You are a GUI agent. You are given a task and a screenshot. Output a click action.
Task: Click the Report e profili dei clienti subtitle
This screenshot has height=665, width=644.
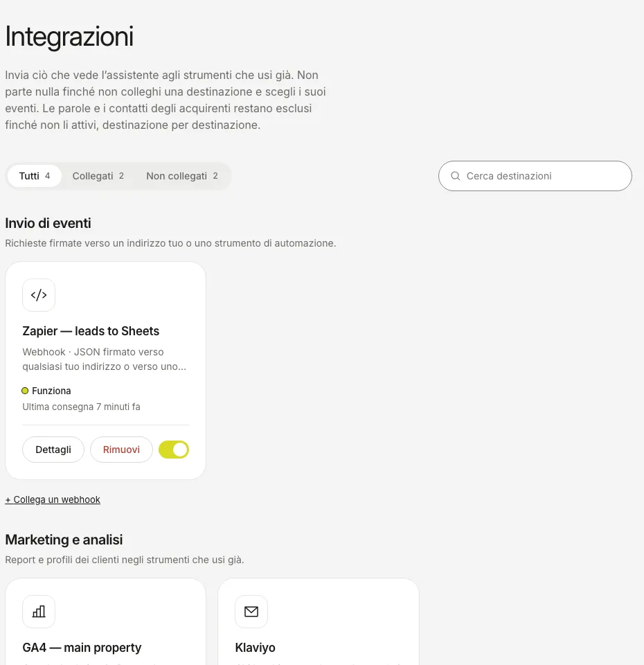[125, 560]
